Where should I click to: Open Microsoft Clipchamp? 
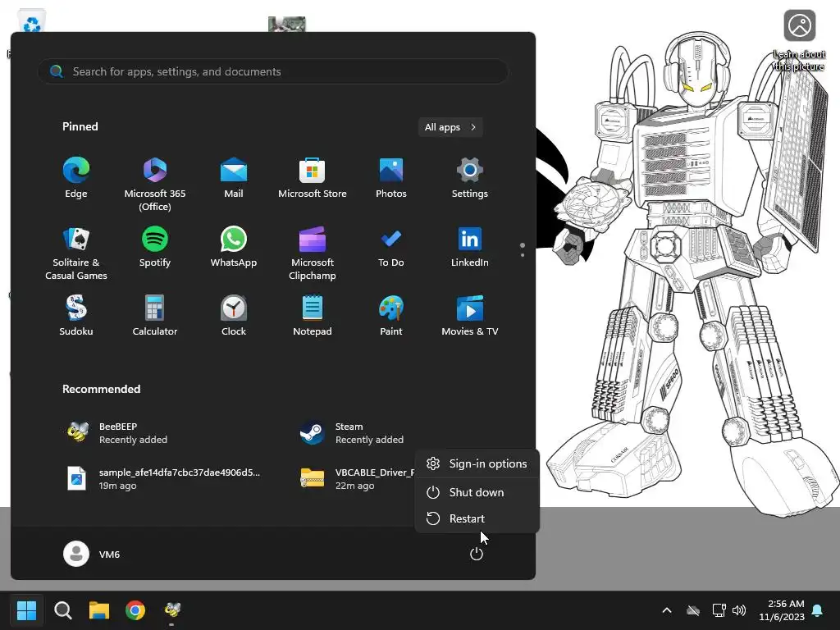pyautogui.click(x=313, y=253)
